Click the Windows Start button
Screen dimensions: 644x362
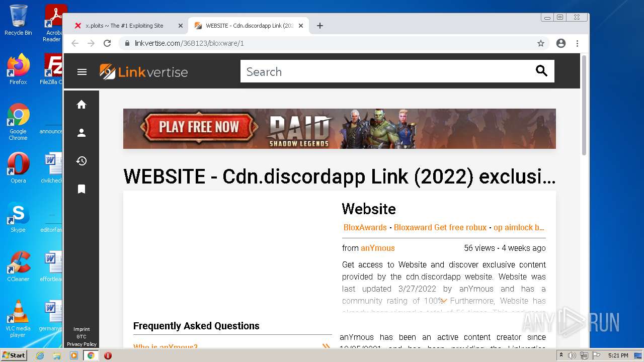14,355
